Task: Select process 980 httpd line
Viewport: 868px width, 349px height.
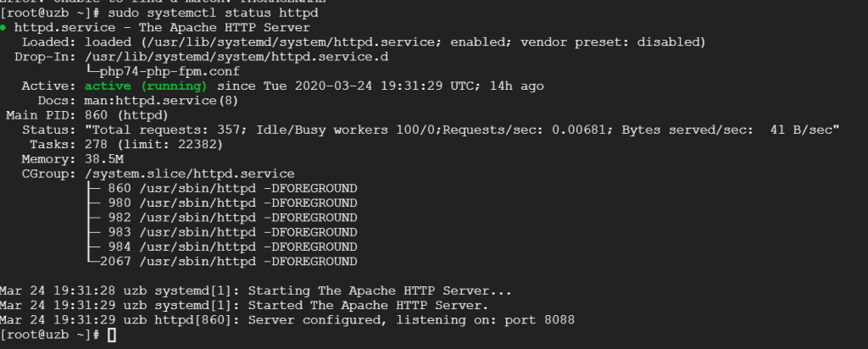Action: pos(231,202)
